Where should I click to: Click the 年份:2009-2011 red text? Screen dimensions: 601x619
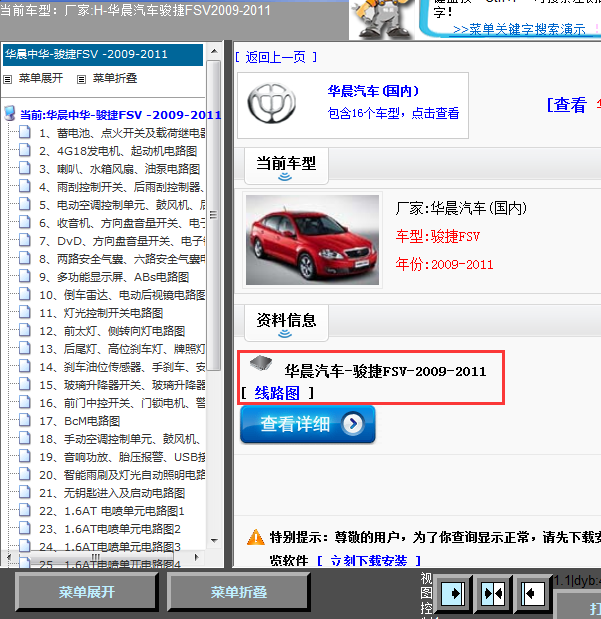click(444, 264)
